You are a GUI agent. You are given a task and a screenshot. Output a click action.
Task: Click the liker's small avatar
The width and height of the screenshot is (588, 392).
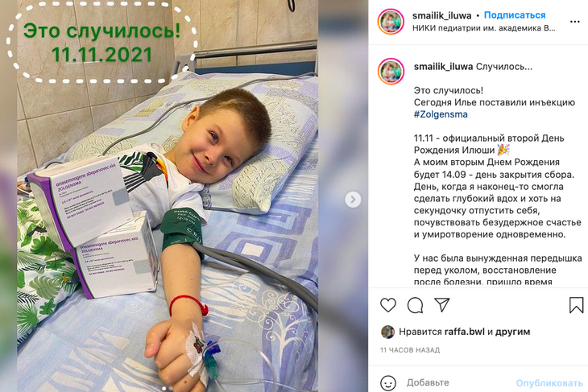[x=387, y=332]
